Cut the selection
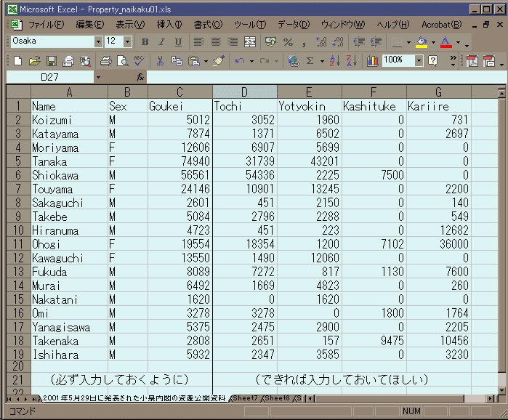Screen dimensions: 508x420 click(160, 60)
